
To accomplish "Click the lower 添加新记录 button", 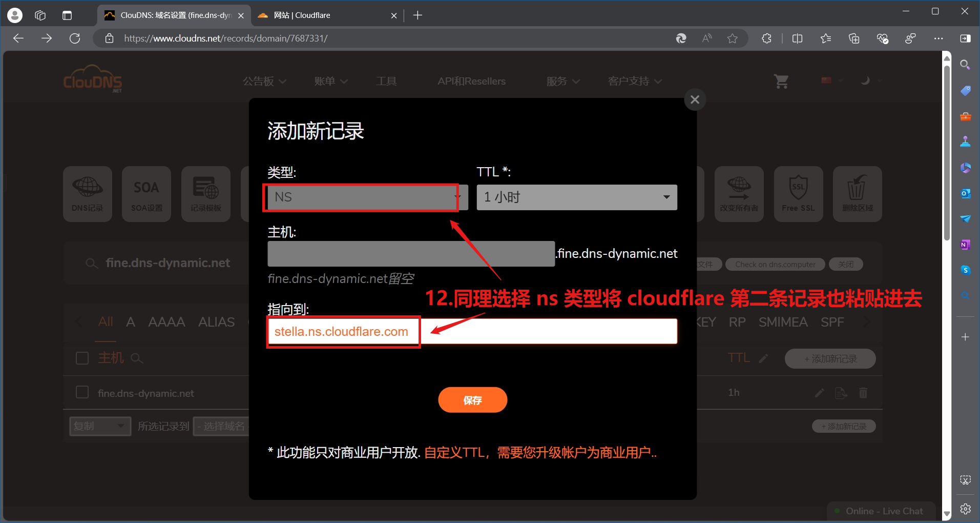I will 844,426.
